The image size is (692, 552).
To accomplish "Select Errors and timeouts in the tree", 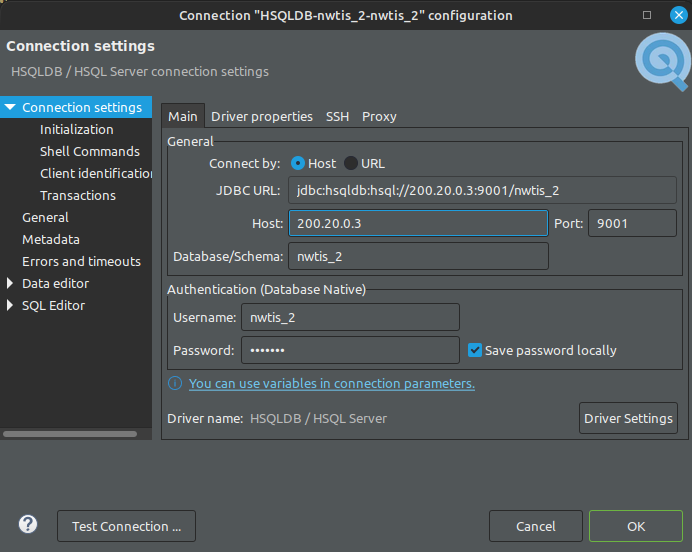I will [81, 262].
